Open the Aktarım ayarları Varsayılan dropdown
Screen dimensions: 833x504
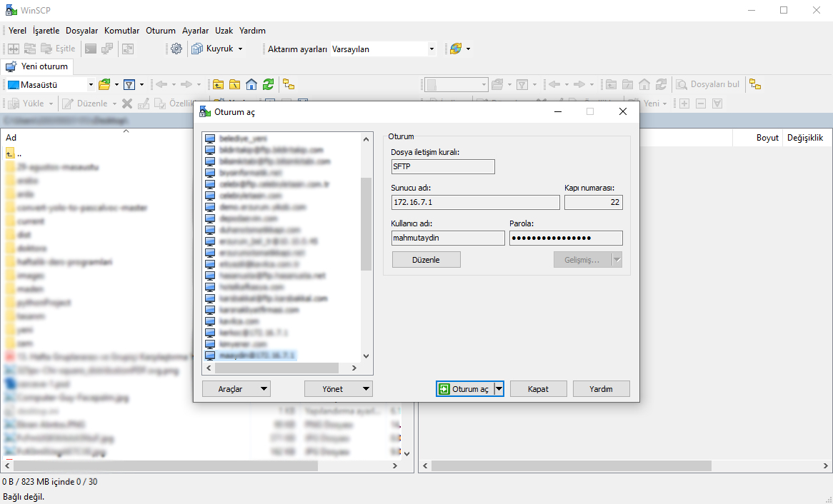(432, 49)
